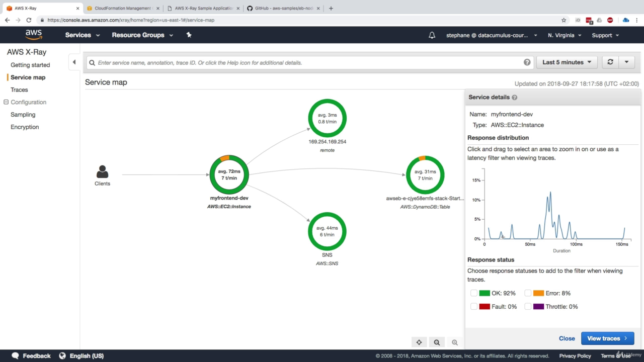Click the AWS logo home icon
Viewport: 644px width, 362px height.
pyautogui.click(x=34, y=35)
